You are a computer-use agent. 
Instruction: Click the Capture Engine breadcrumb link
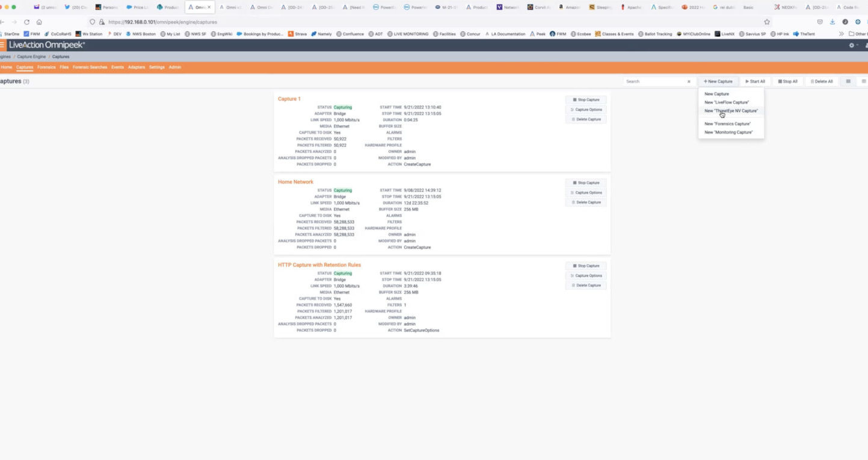pyautogui.click(x=31, y=57)
